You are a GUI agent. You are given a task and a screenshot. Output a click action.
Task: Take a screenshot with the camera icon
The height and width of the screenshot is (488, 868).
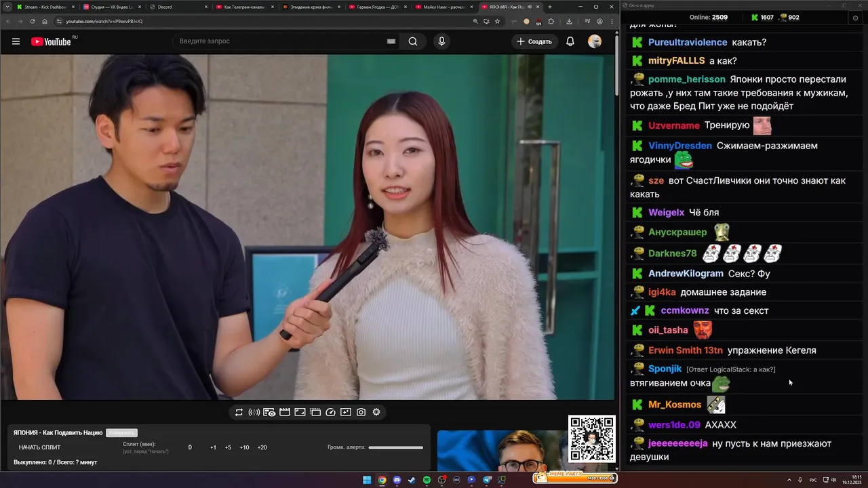tap(361, 412)
